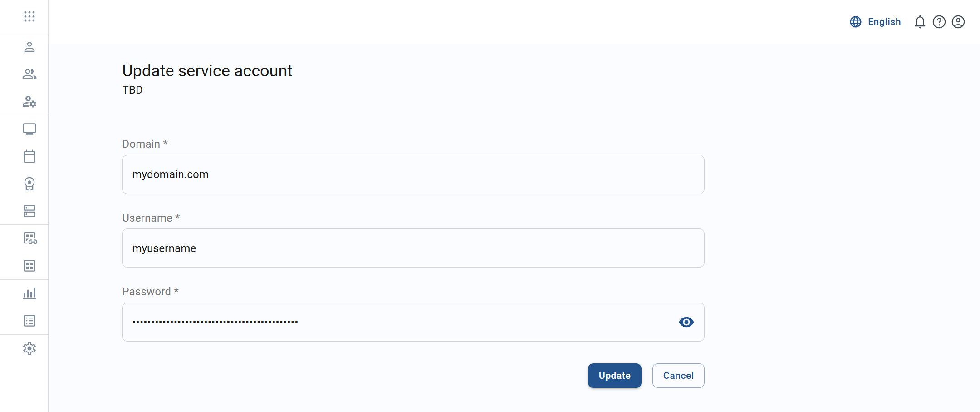This screenshot has height=412, width=980.
Task: Select the apps grid icon in sidebar
Action: (30, 266)
